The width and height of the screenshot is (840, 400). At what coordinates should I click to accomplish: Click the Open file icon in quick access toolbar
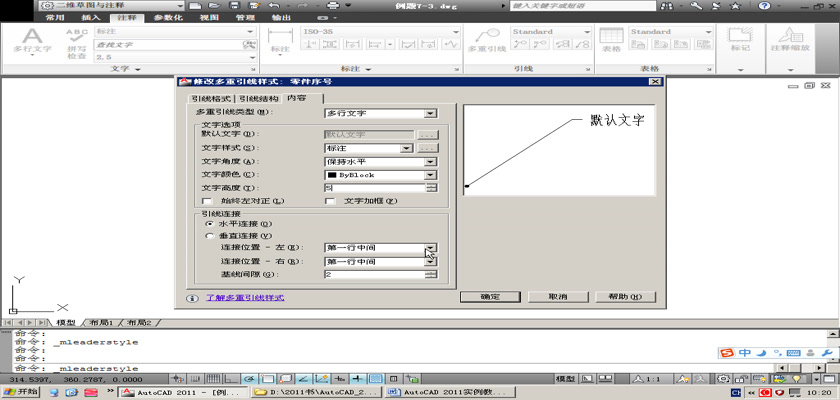tap(214, 5)
